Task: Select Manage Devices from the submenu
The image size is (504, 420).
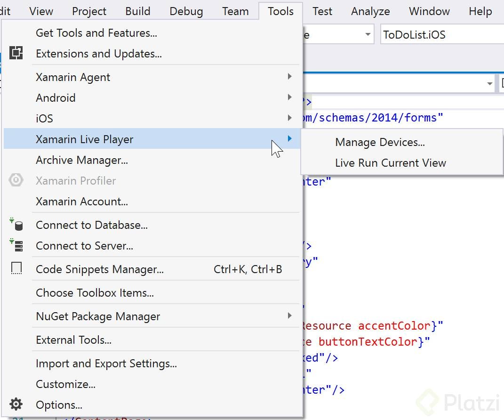Action: click(379, 142)
